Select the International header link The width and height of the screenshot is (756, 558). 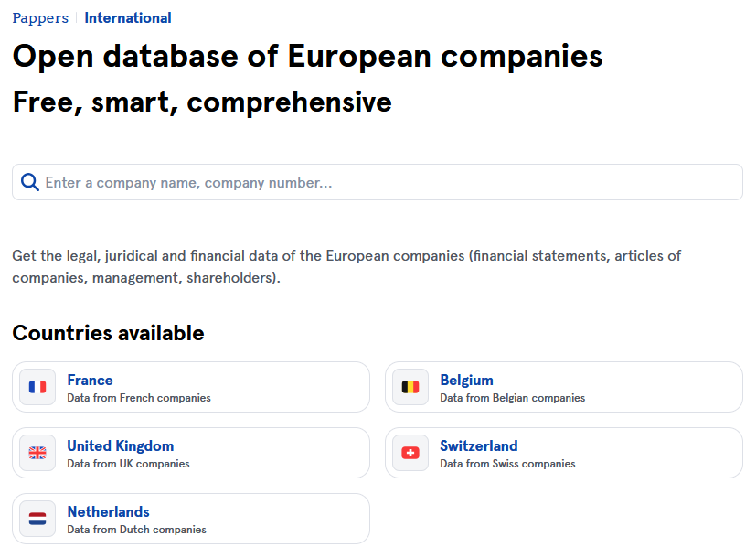point(128,18)
